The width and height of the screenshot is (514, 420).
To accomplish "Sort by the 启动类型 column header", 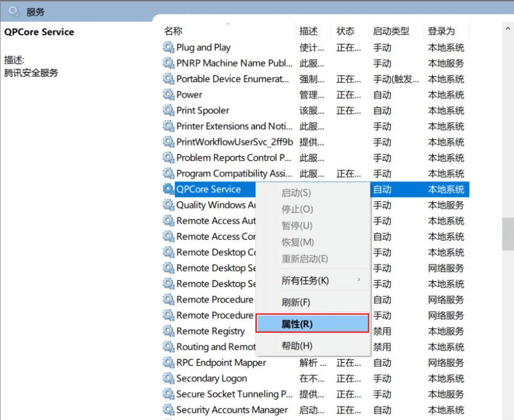I will coord(390,31).
